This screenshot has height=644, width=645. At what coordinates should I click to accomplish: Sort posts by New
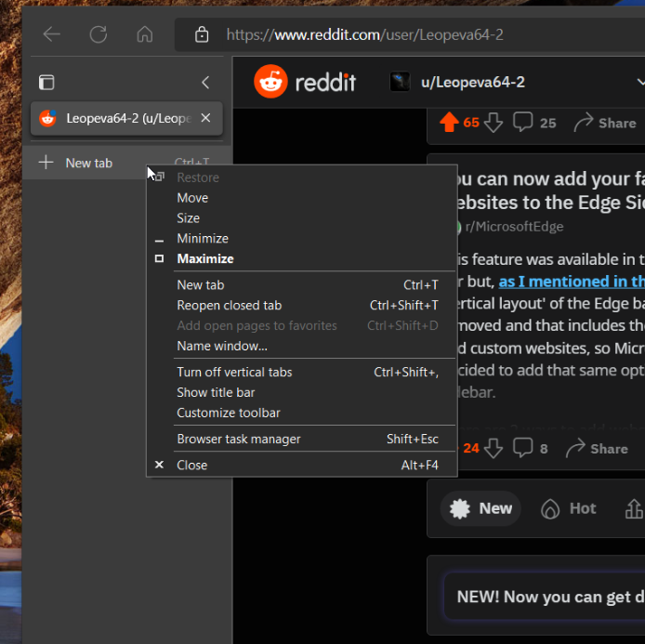click(480, 508)
